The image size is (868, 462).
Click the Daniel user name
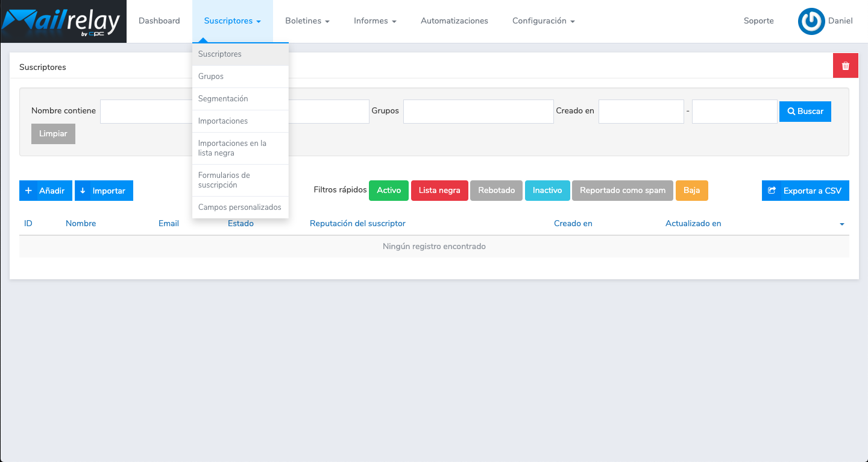click(840, 21)
